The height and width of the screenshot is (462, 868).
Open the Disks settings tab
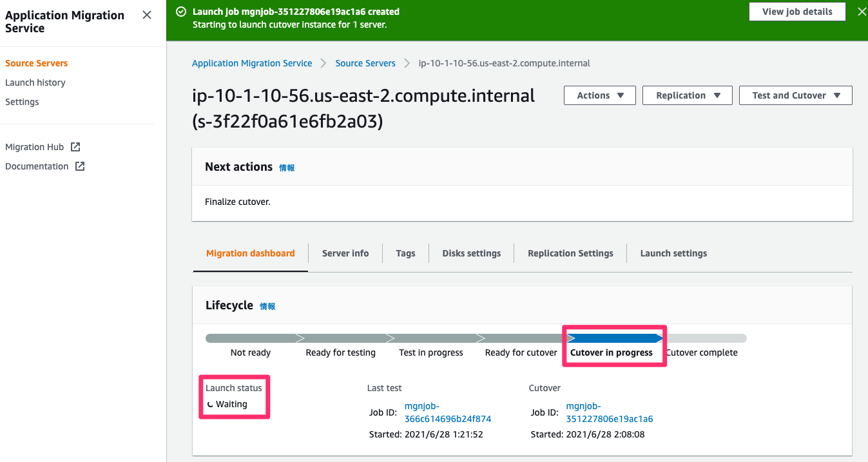coord(472,253)
